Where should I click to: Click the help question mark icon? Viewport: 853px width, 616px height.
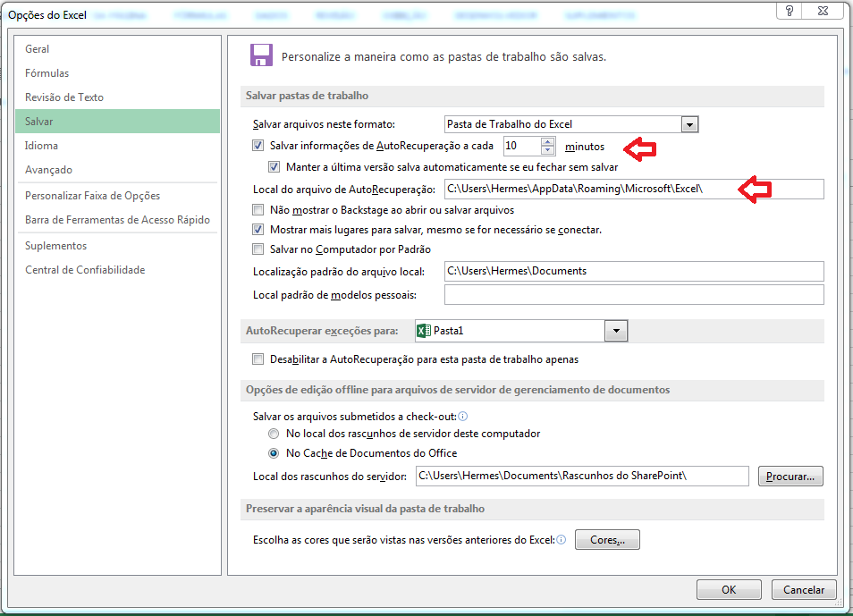tap(789, 10)
